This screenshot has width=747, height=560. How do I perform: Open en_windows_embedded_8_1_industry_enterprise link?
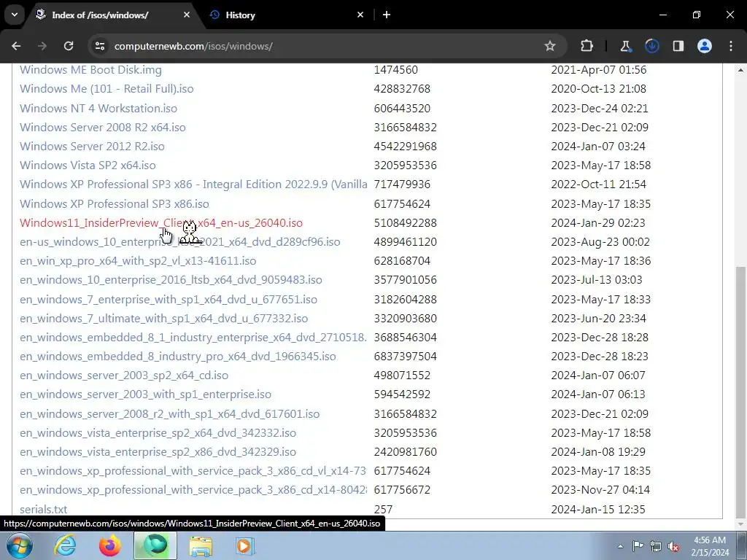[193, 338]
